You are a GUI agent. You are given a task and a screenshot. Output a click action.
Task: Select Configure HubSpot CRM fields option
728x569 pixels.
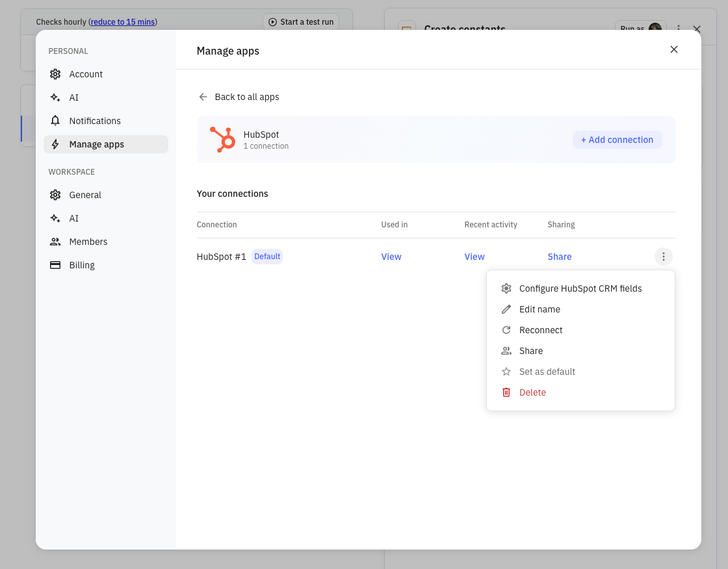click(580, 288)
